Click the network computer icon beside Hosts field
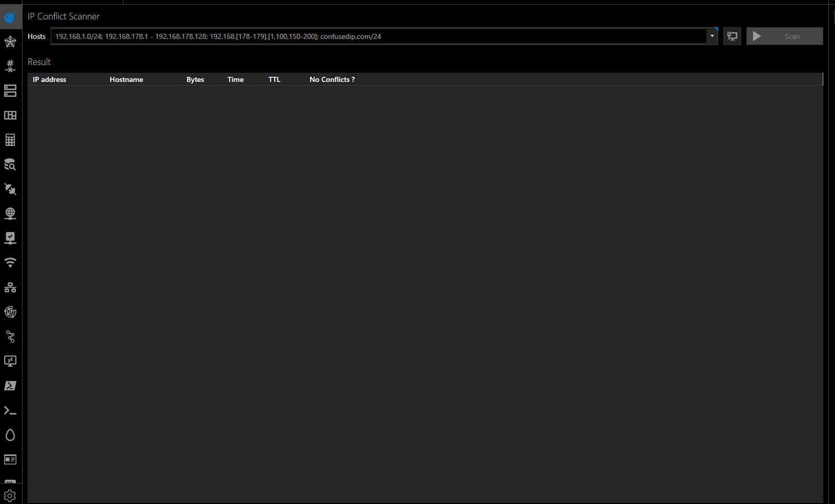This screenshot has width=835, height=504. pyautogui.click(x=732, y=36)
